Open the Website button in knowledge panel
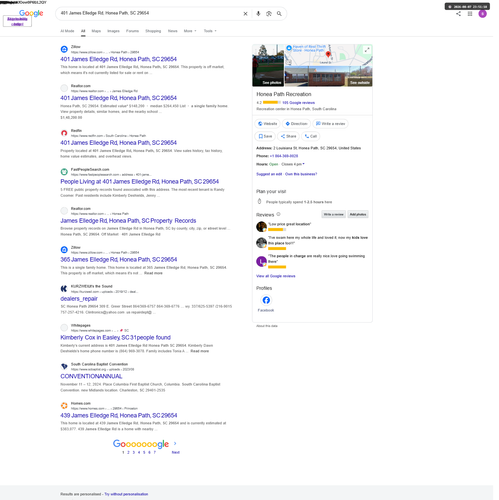The image size is (499, 500). click(x=268, y=124)
